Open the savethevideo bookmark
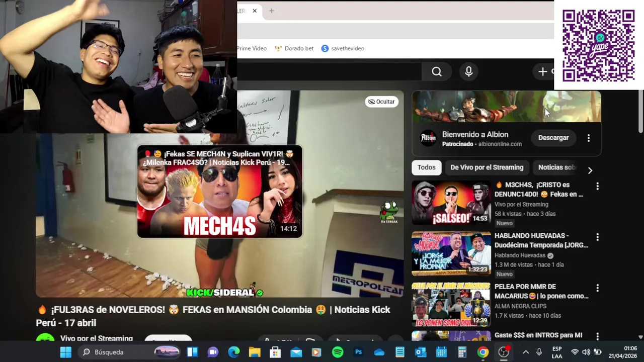 (343, 48)
